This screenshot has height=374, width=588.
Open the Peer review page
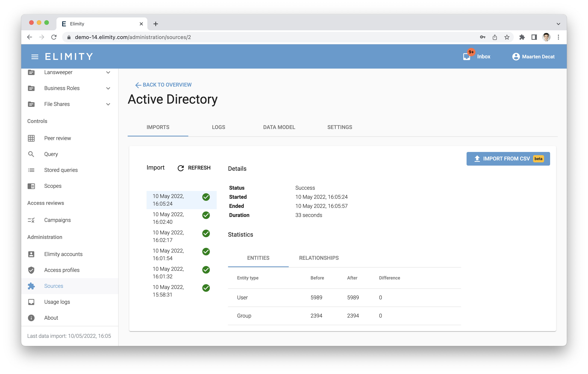click(x=58, y=138)
